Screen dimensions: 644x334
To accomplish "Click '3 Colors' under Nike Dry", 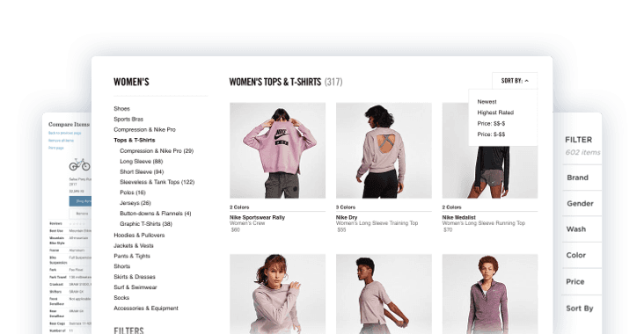I will point(346,207).
